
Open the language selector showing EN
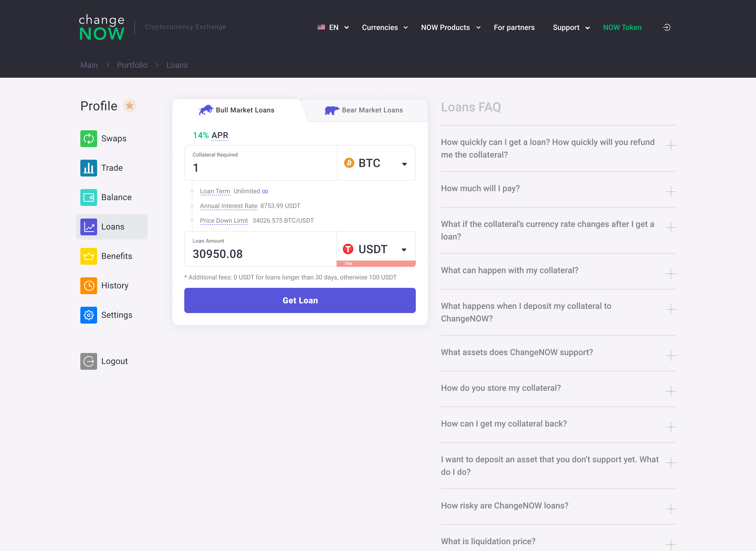pos(333,27)
